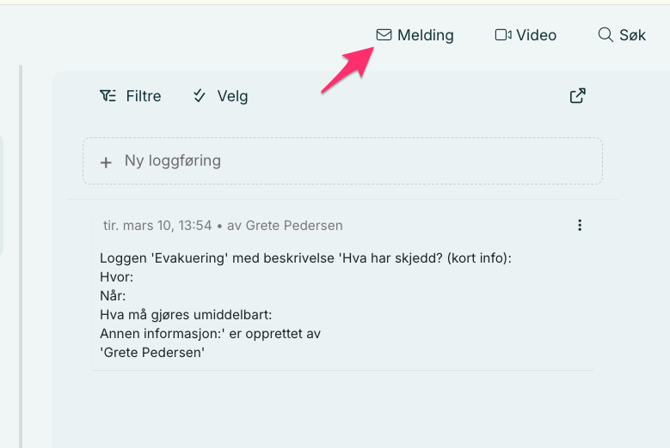The image size is (670, 448).
Task: Click the plus icon beside Ny loggføring
Action: (x=106, y=162)
